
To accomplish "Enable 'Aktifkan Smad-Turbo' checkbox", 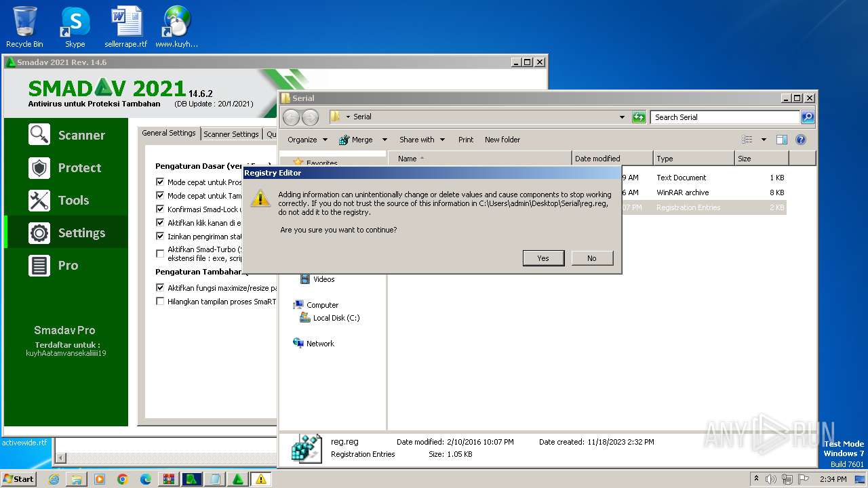I will (160, 253).
